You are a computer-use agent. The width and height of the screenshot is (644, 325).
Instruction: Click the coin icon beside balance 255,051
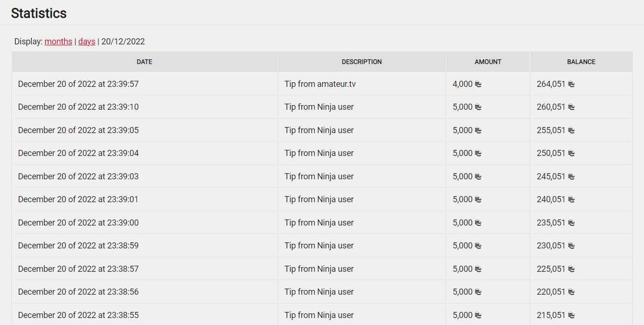coord(571,131)
